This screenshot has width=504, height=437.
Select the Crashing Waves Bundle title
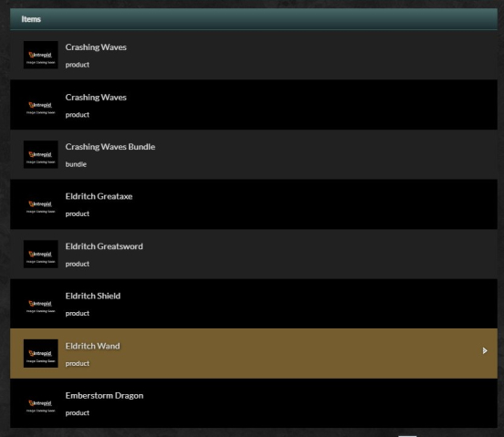[x=110, y=147]
